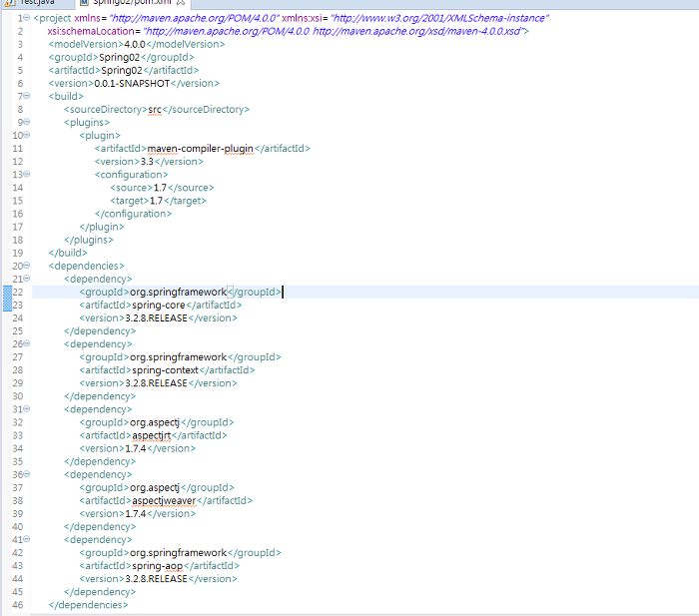Collapse the aspectjweaver dependency at line 36

26,473
